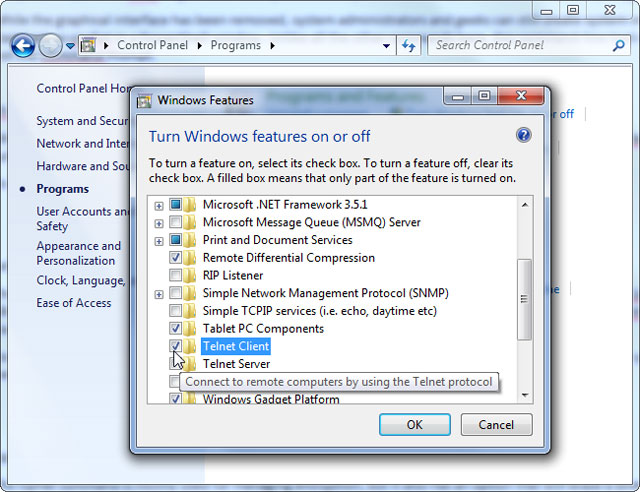Toggle Microsoft .NET Framework 3.5.1 checkbox
Image resolution: width=640 pixels, height=492 pixels.
(176, 204)
